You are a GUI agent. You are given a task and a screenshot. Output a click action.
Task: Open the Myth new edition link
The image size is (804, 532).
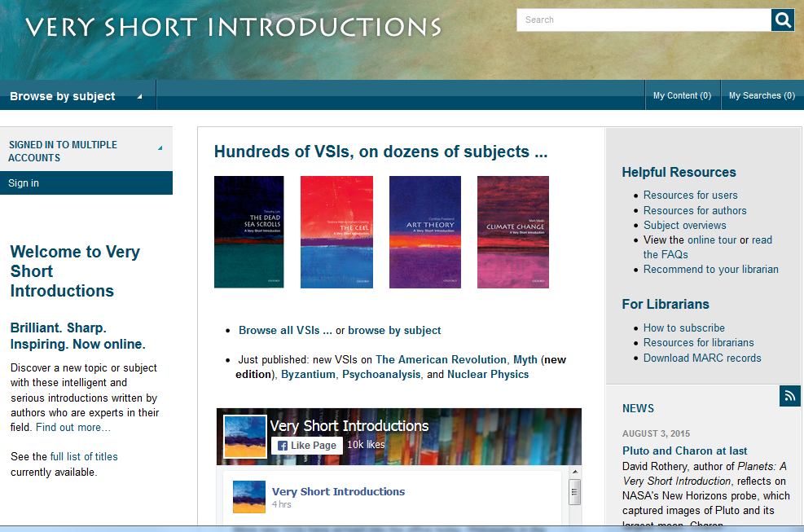tap(525, 359)
